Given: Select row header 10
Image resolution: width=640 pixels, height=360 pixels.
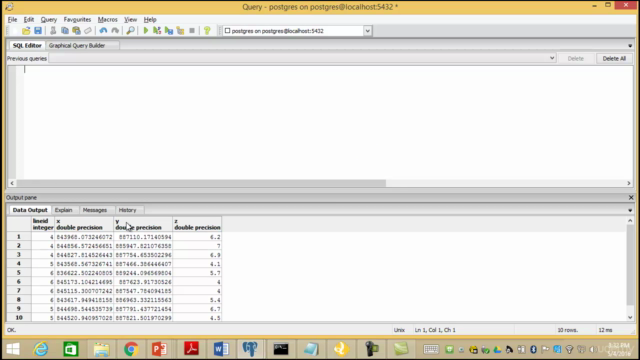Looking at the screenshot, I should coord(19,318).
